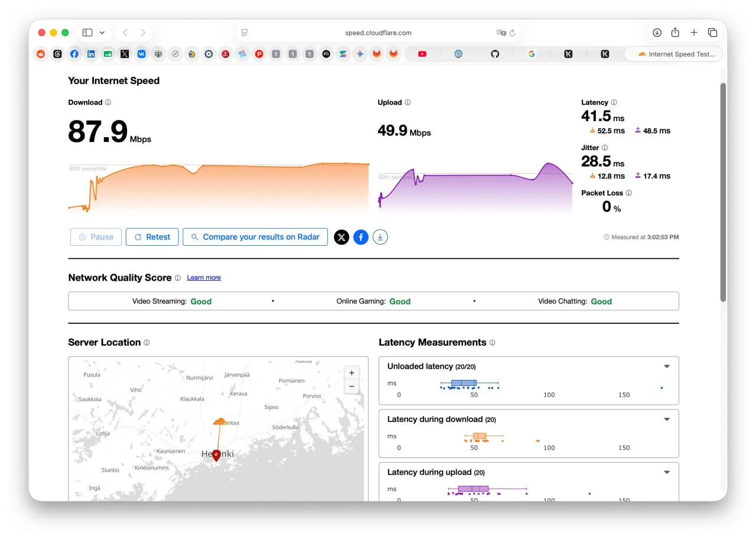Click the Server Location info icon
Viewport: 756px width, 539px height.
[146, 342]
